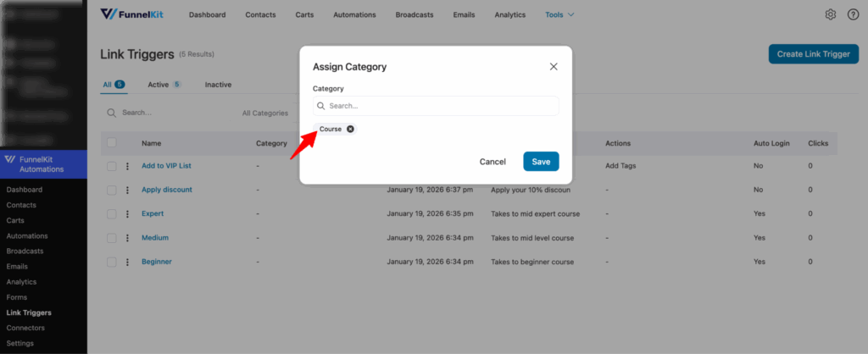Open Contacts in the WordPress sidebar
868x354 pixels.
(21, 205)
